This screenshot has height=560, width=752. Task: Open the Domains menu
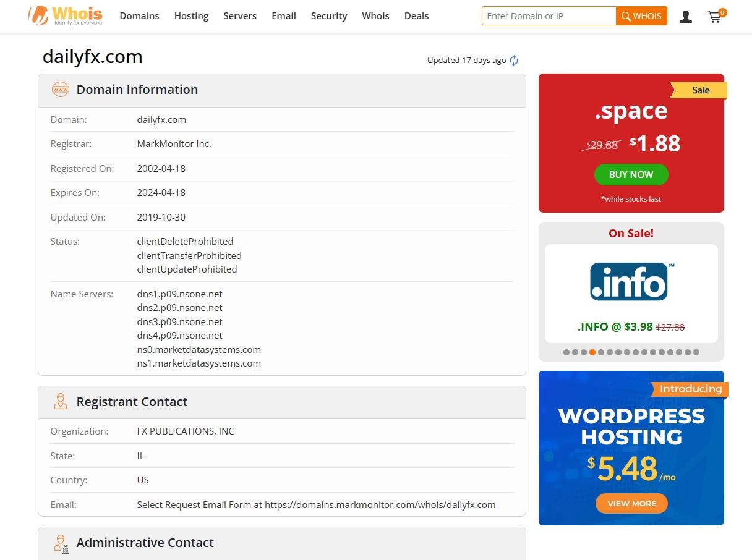pyautogui.click(x=139, y=16)
